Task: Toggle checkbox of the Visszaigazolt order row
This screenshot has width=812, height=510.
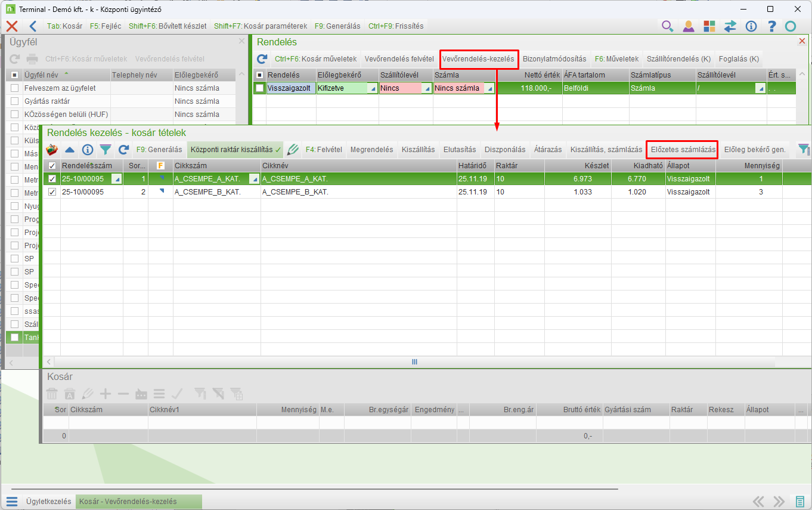Action: 259,88
